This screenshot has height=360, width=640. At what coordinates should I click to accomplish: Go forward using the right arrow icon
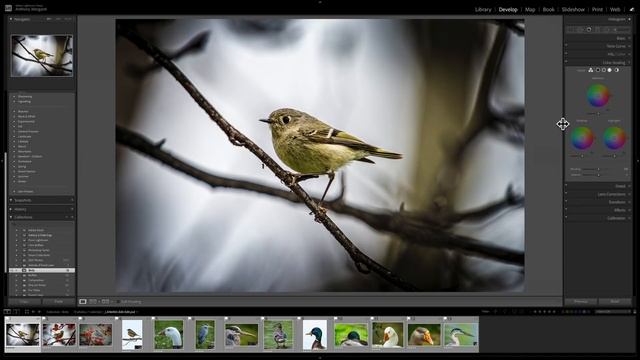click(39, 312)
